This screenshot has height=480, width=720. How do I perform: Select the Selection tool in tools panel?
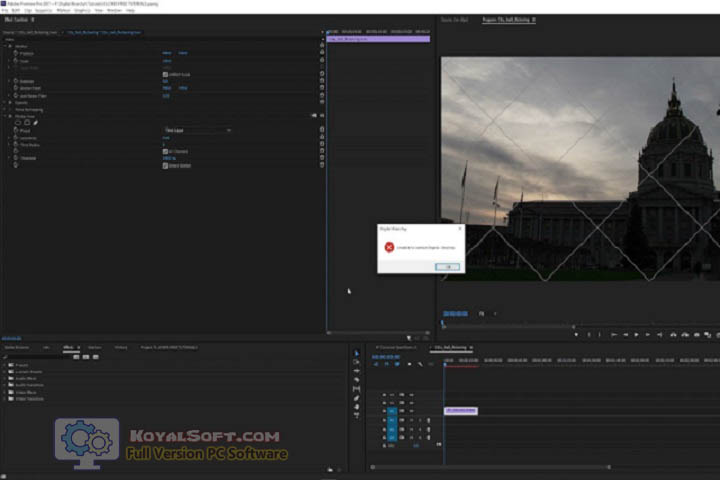tap(356, 353)
